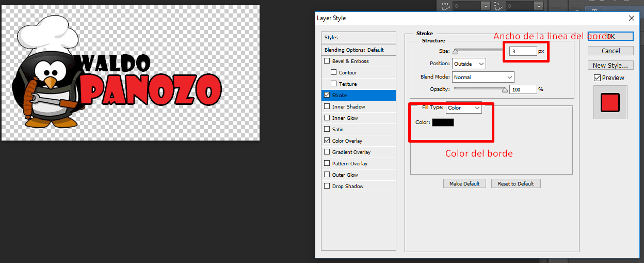Click the stroke Opacity slider handle
The image size is (644, 263).
click(x=505, y=89)
